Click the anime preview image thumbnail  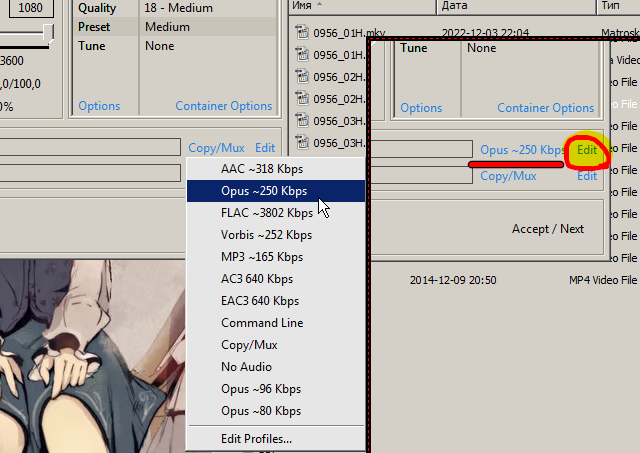tap(93, 356)
